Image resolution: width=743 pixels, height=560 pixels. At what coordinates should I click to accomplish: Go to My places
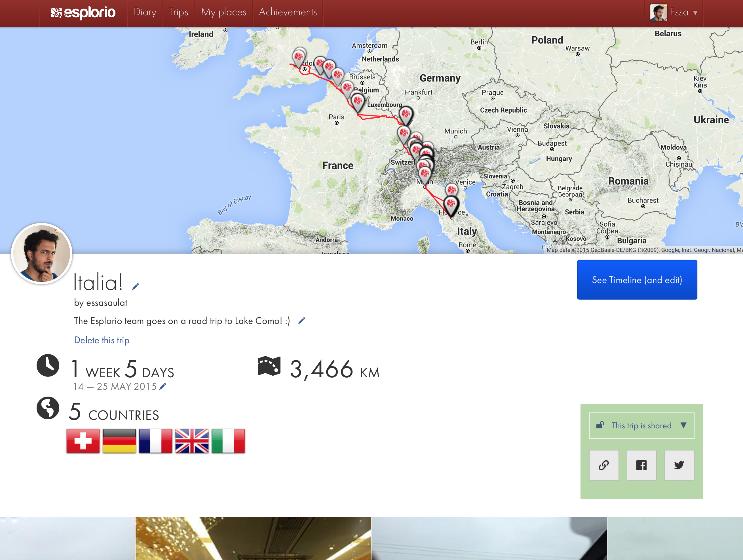point(223,12)
